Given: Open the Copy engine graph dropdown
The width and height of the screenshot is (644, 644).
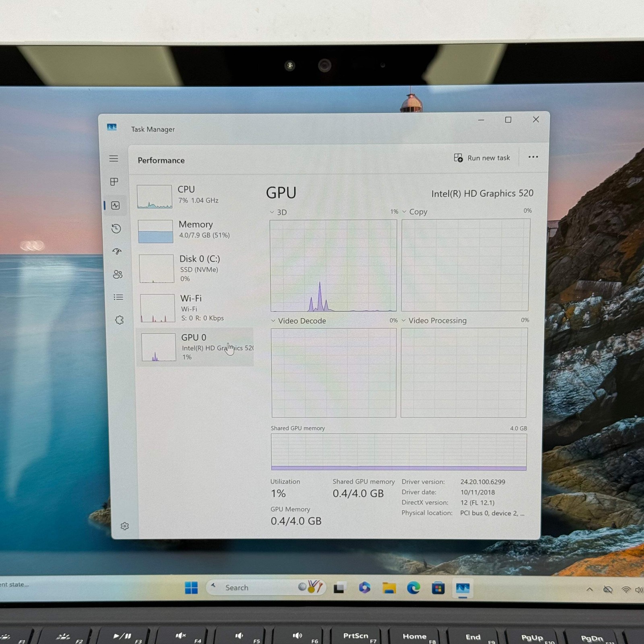Looking at the screenshot, I should click(x=404, y=212).
